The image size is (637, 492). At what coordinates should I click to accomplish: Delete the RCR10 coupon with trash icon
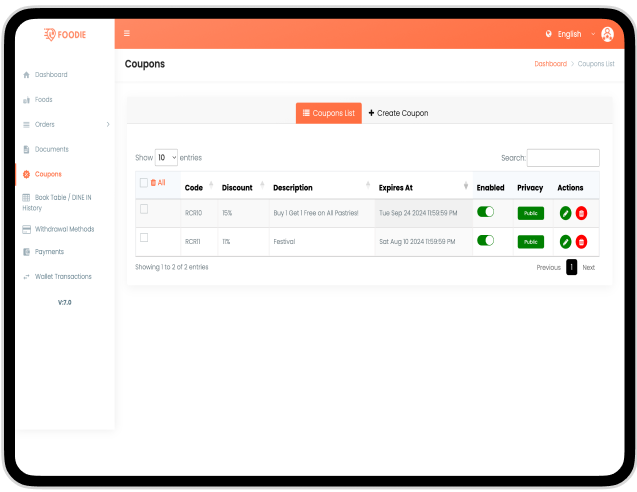(581, 213)
